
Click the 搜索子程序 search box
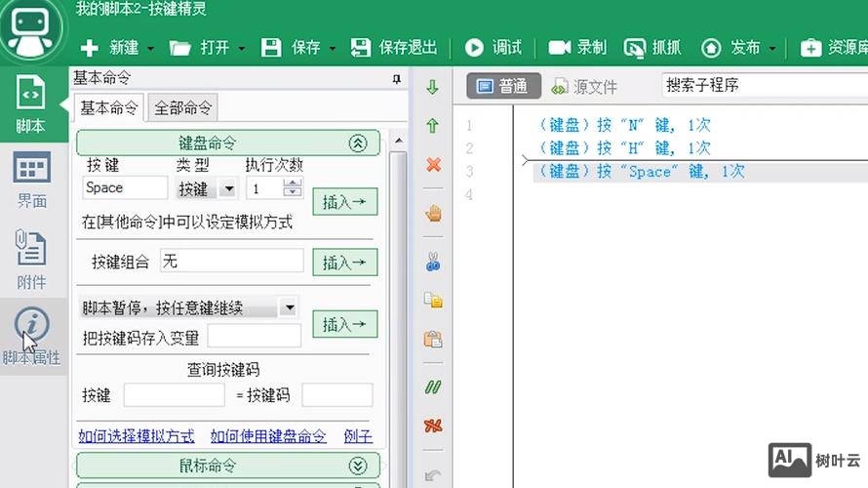[765, 85]
